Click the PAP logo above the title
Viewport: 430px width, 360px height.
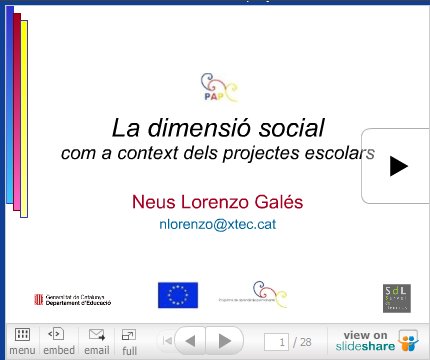tap(220, 87)
